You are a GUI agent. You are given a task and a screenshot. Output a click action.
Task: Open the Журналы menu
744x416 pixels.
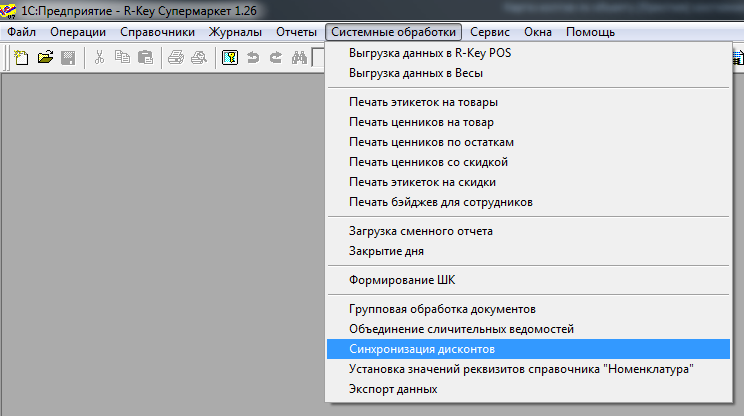click(x=235, y=32)
